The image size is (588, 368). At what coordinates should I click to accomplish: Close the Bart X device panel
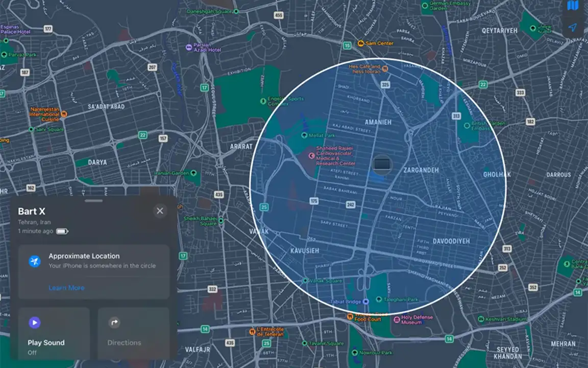coord(160,211)
